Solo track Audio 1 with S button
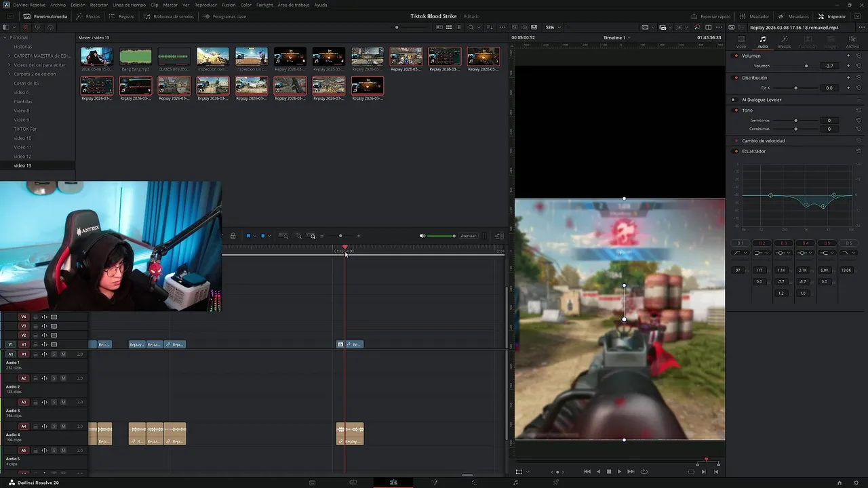This screenshot has height=488, width=868. [54, 354]
